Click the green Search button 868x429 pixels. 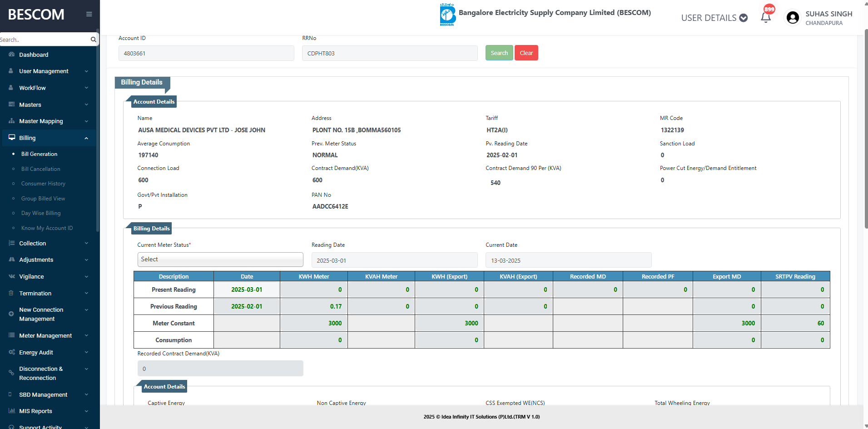pyautogui.click(x=499, y=53)
